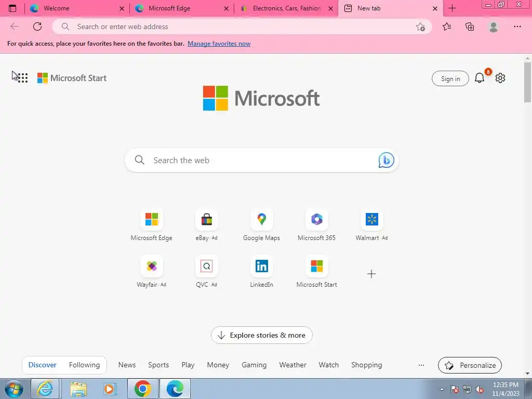This screenshot has height=399, width=532.
Task: Show hidden system tray icons
Action: click(442, 389)
